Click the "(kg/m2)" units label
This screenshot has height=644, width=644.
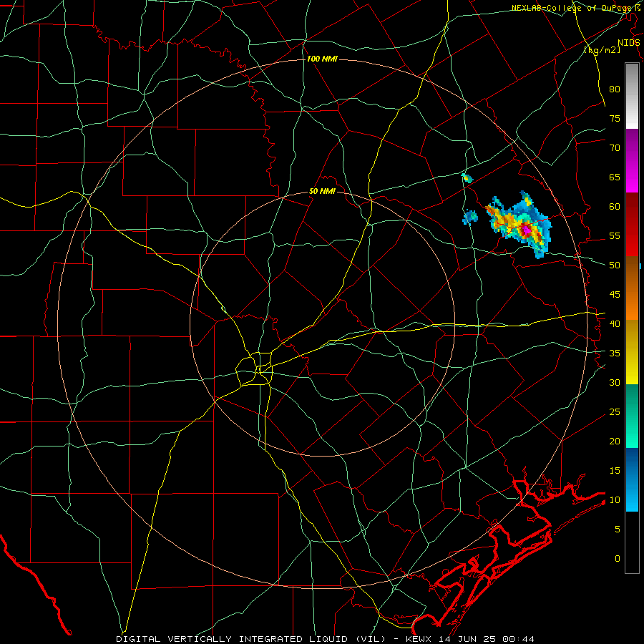coord(602,50)
